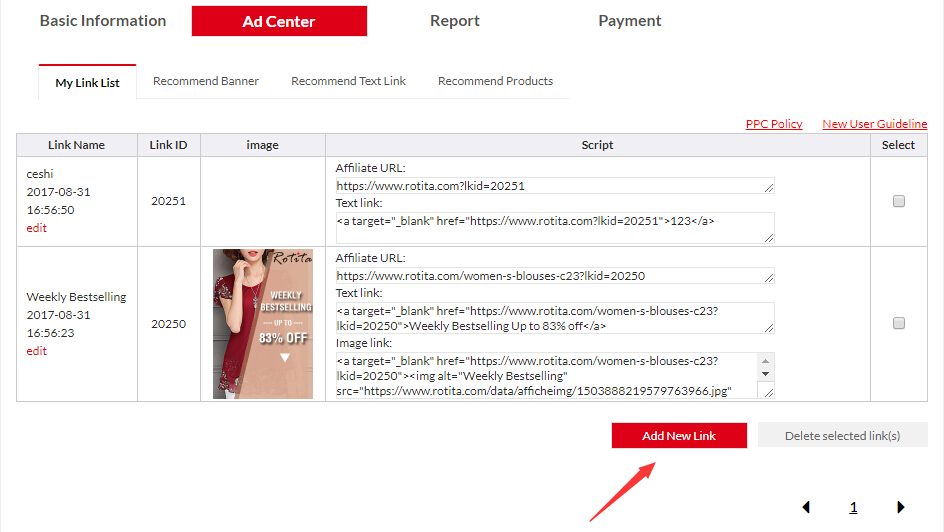
Task: Switch to Recommend Products tab
Action: tap(495, 81)
